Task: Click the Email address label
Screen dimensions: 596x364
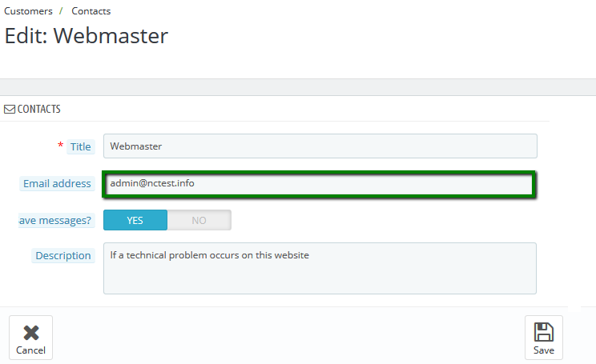Action: click(x=57, y=184)
